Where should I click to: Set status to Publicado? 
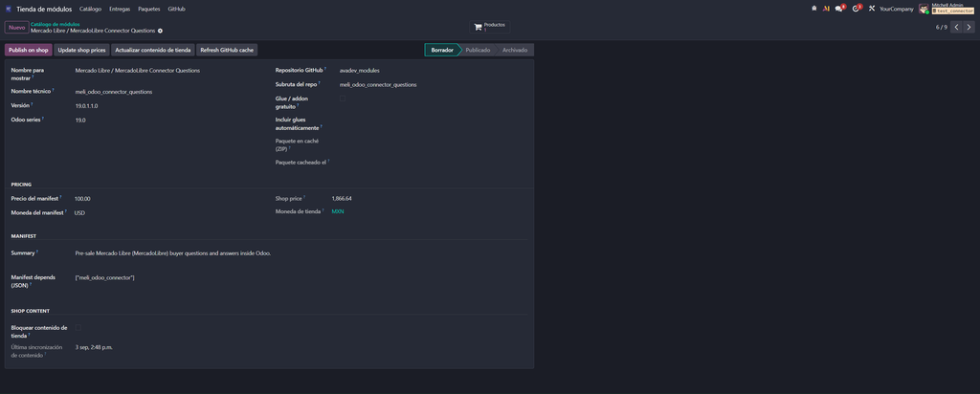point(479,50)
